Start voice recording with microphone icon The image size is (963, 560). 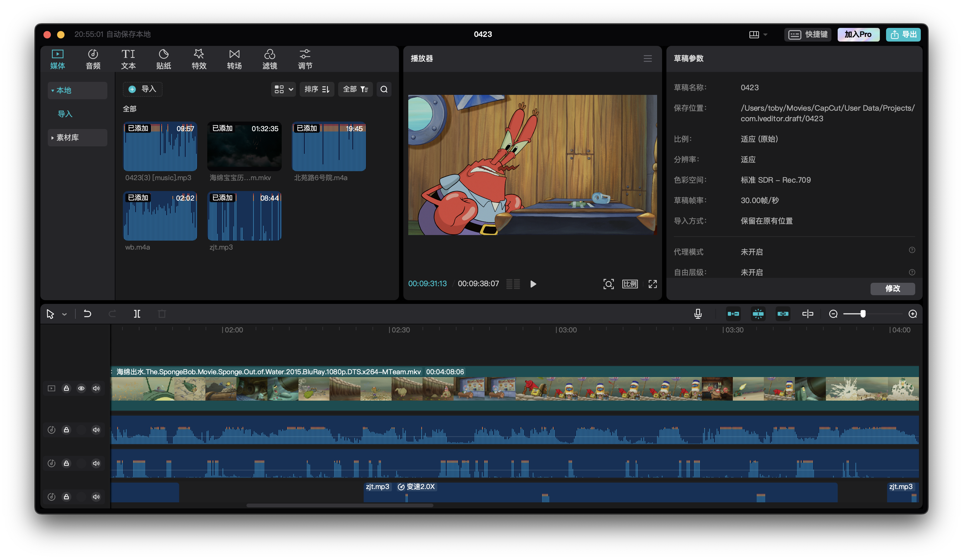point(698,314)
